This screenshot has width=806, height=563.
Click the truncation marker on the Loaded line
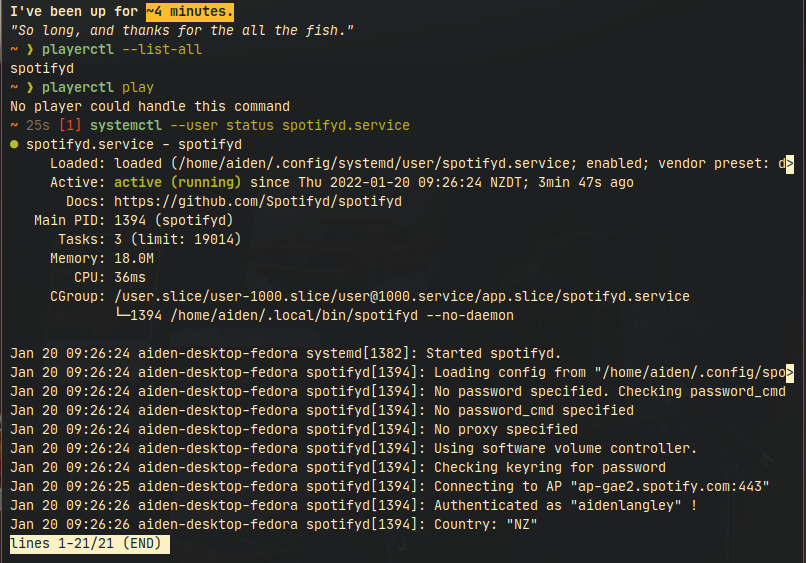point(790,164)
